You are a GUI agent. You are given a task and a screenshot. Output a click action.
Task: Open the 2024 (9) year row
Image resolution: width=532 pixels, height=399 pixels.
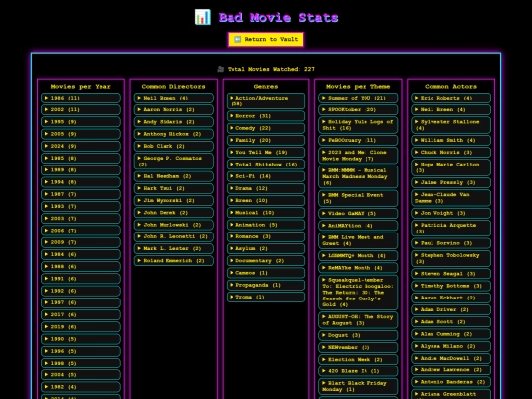coord(81,146)
